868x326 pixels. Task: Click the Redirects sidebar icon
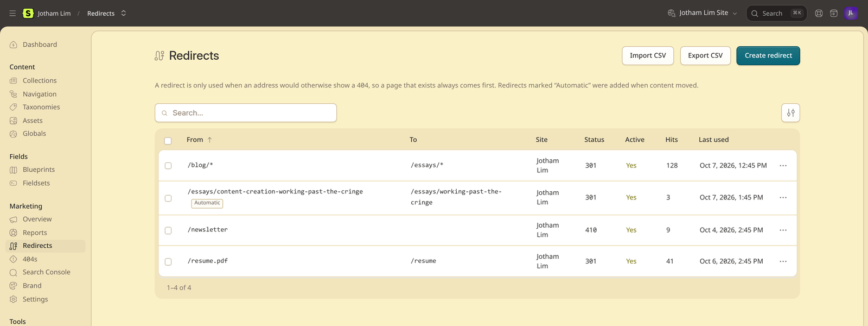click(x=14, y=246)
